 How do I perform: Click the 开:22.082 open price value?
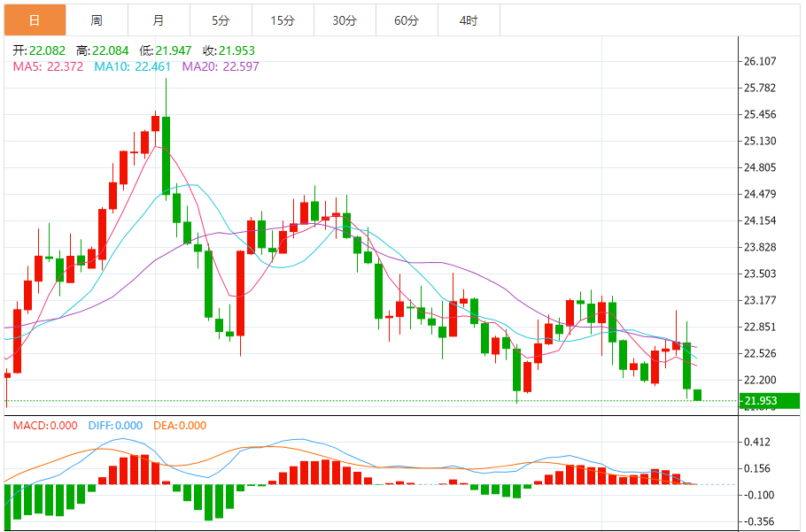[39, 50]
